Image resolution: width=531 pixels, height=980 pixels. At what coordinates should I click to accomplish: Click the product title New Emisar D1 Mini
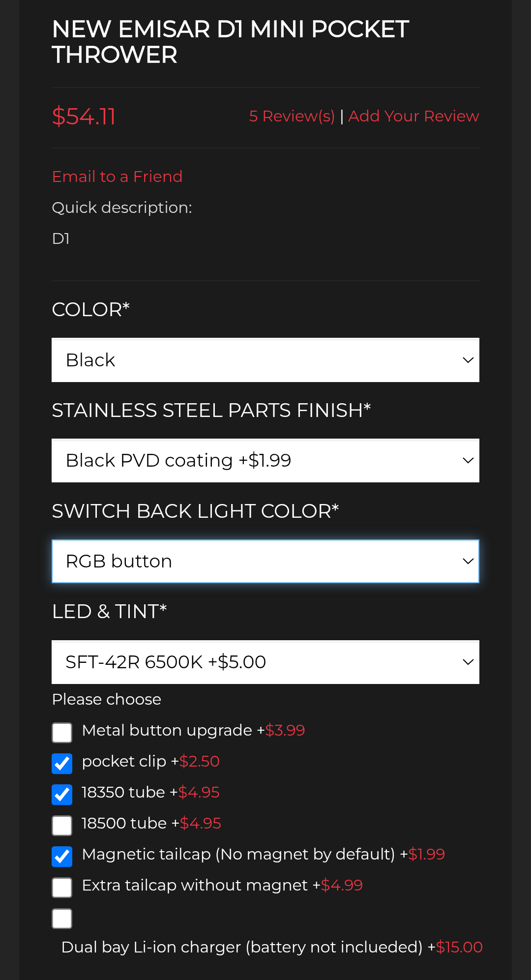click(230, 42)
